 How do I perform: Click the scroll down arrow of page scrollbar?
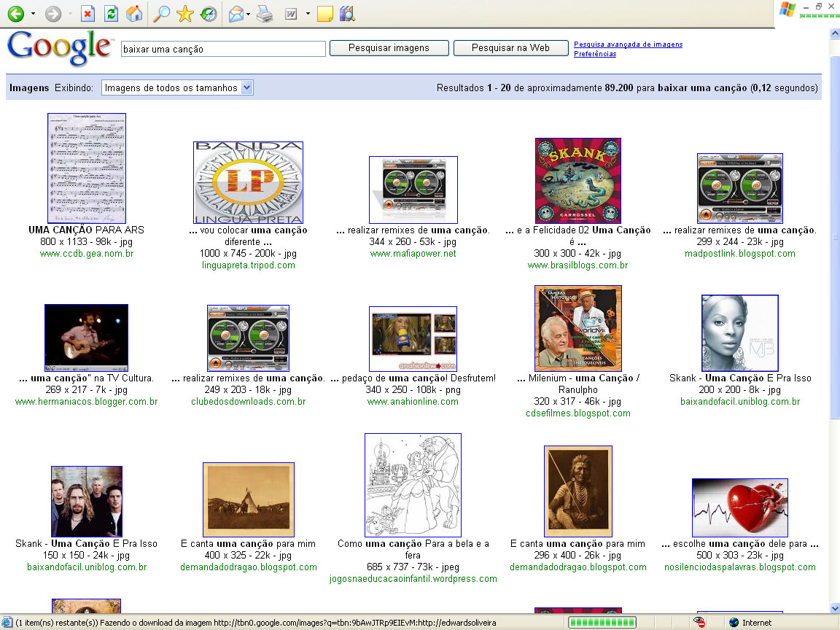click(834, 608)
